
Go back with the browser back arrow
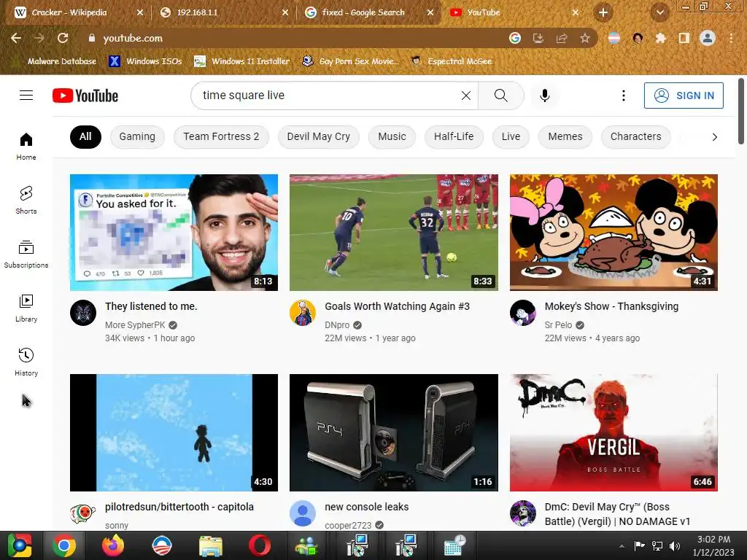(x=16, y=38)
